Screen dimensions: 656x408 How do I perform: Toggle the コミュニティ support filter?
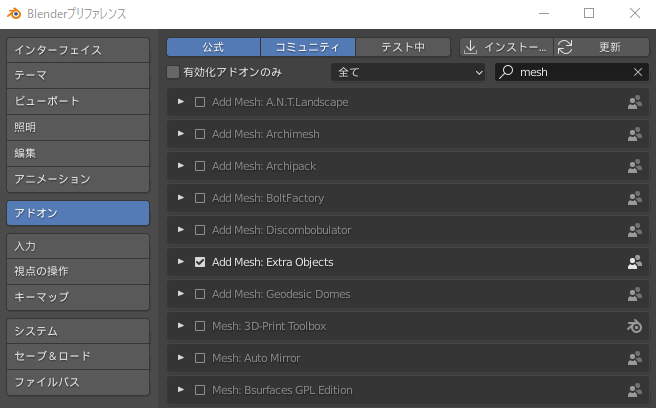click(308, 47)
